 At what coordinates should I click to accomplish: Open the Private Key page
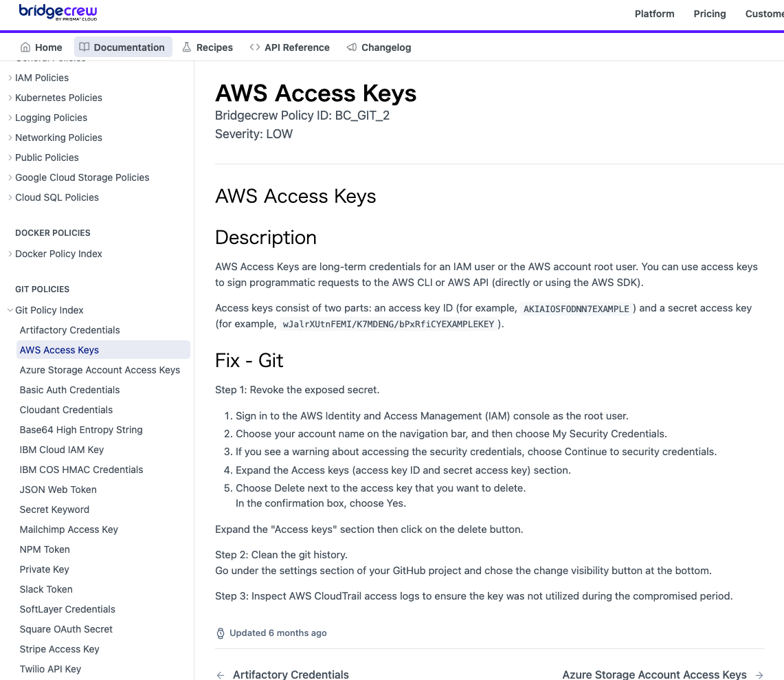(44, 570)
